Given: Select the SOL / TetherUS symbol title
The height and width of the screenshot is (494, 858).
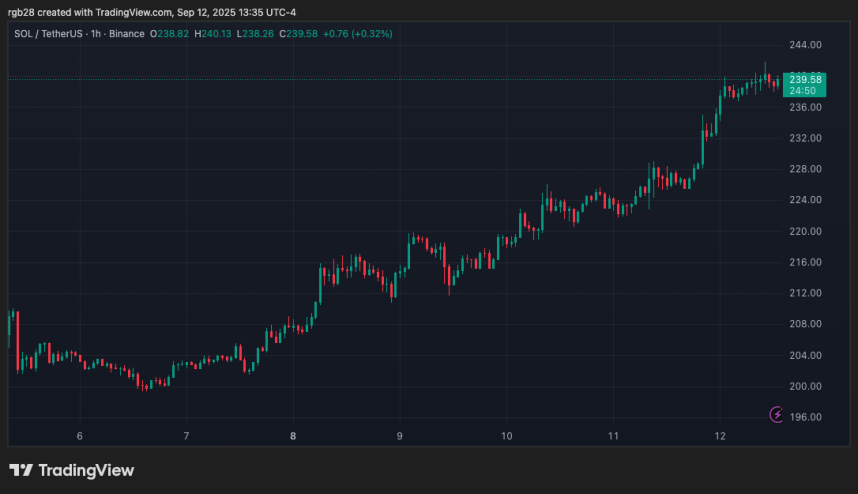Looking at the screenshot, I should [50, 33].
